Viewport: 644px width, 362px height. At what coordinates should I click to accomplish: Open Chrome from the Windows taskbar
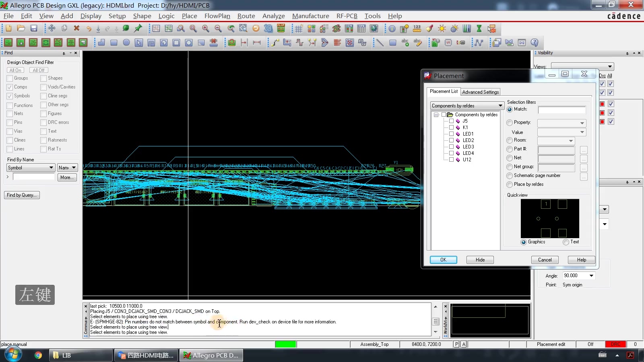38,355
